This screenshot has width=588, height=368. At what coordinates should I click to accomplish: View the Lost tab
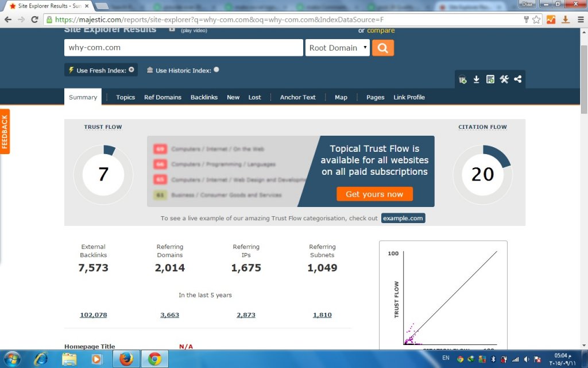coord(254,97)
